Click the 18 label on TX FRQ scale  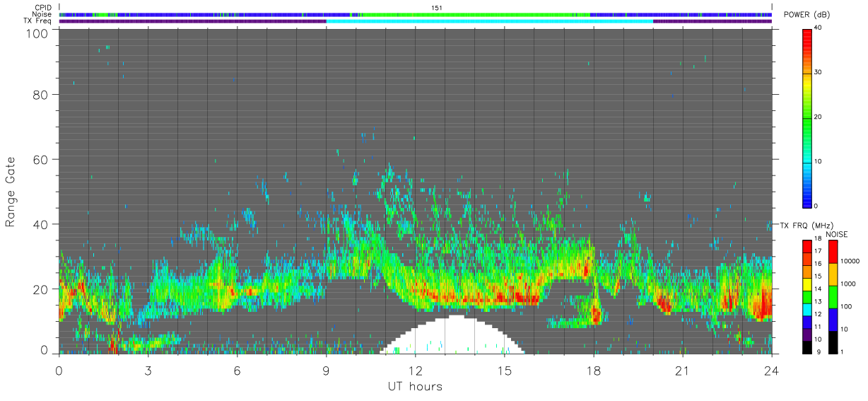click(818, 240)
